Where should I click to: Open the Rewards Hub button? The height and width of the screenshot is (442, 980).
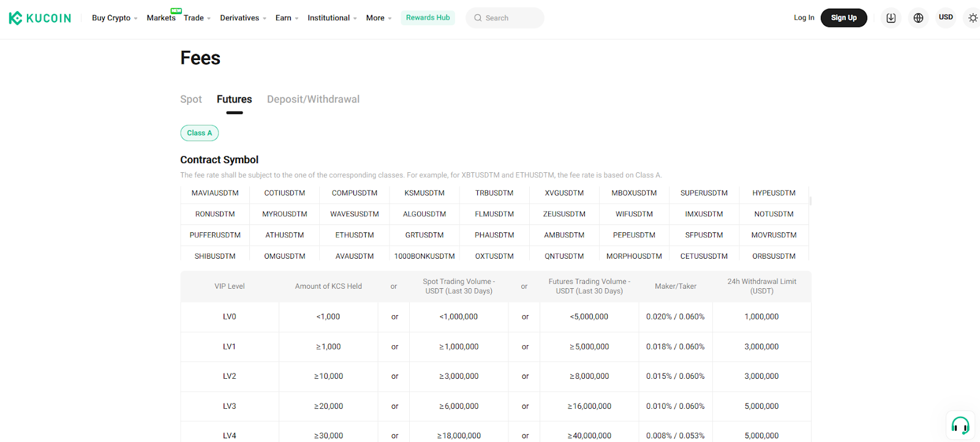click(x=428, y=18)
